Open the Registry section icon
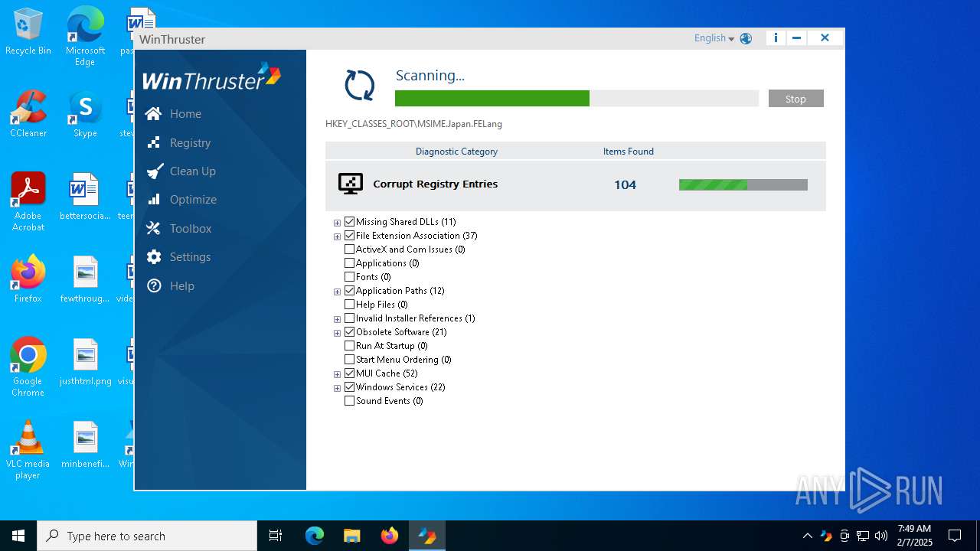 (153, 142)
